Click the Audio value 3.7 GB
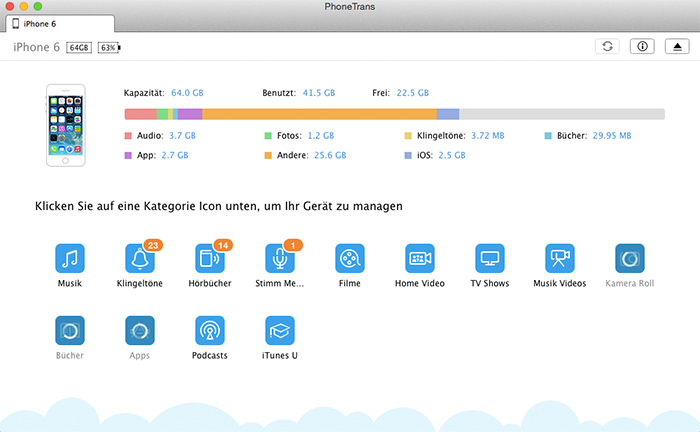The height and width of the screenshot is (432, 700). (182, 136)
